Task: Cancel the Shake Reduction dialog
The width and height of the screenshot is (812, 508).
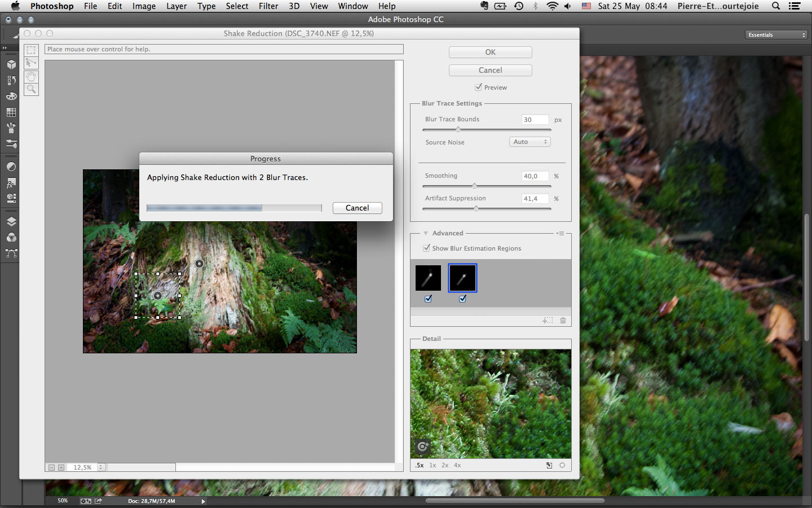Action: pos(491,70)
